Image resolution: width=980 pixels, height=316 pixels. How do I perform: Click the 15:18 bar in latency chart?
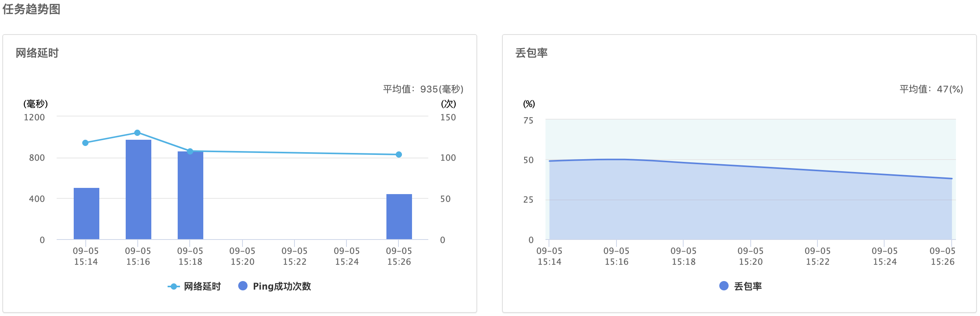coord(190,195)
